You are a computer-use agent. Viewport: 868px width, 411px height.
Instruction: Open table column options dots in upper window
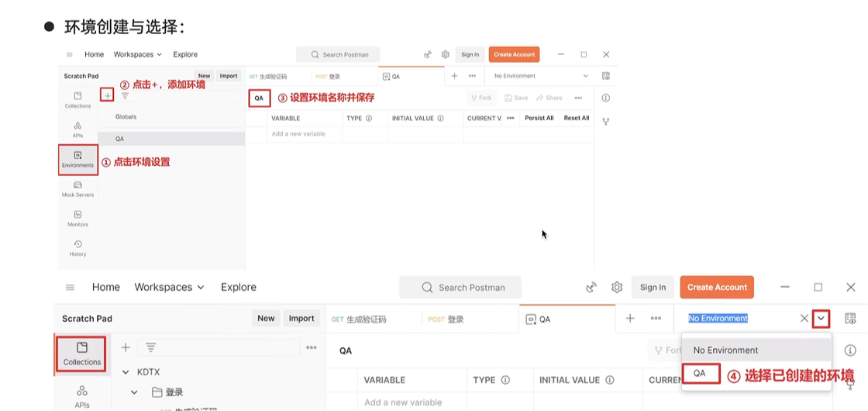(511, 118)
